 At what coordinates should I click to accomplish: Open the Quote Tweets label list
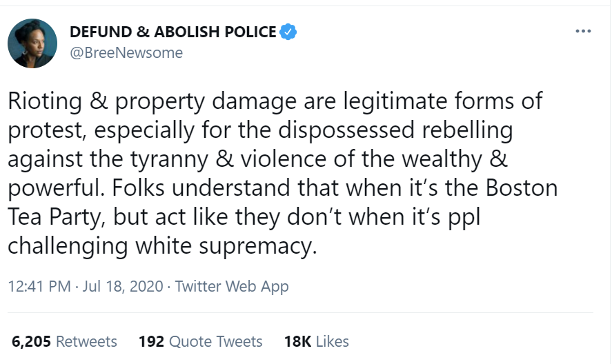(x=215, y=341)
